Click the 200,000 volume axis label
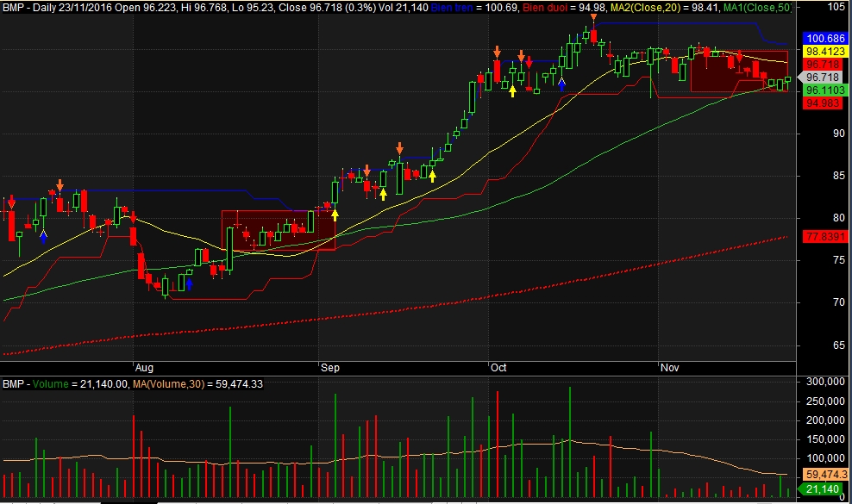 824,420
